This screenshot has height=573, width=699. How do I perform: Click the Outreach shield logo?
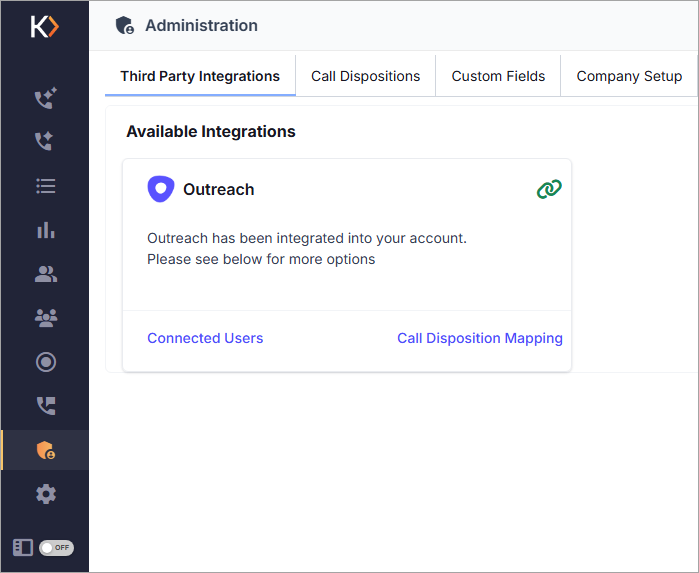pyautogui.click(x=160, y=189)
